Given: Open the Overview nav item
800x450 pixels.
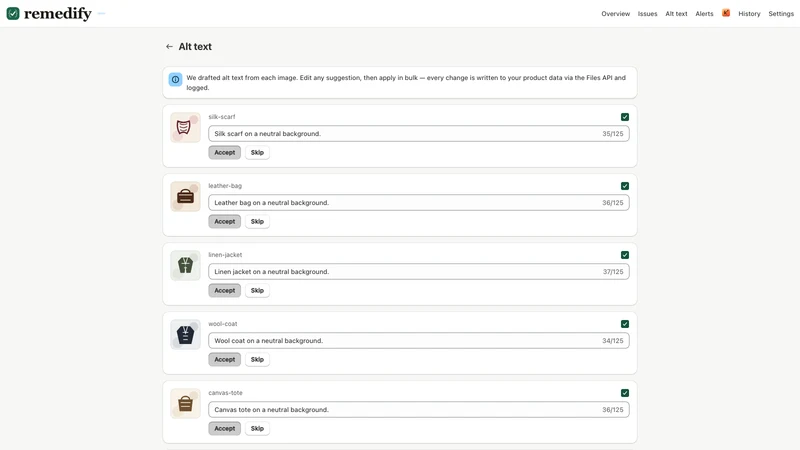Looking at the screenshot, I should click(x=615, y=14).
